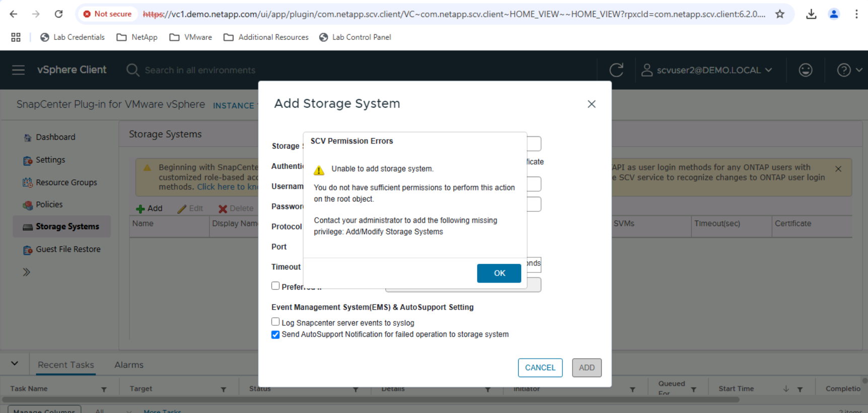This screenshot has width=868, height=413.
Task: Click the Guest File Restore sidebar icon
Action: [28, 250]
